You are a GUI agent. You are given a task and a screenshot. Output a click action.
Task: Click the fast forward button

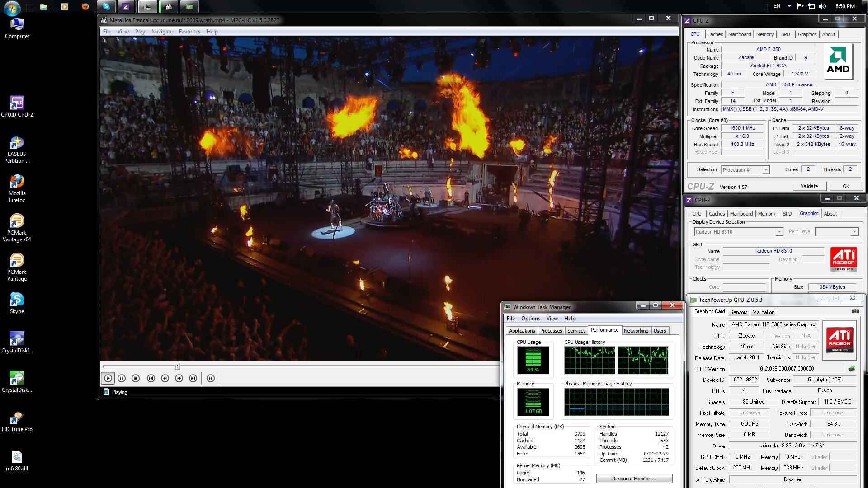tap(179, 378)
